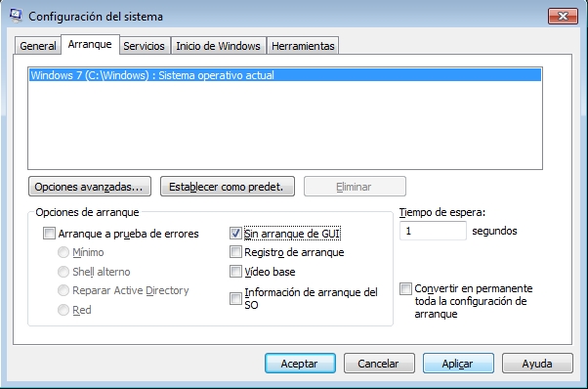Enable Registro de arranque checkbox
Image resolution: width=588 pixels, height=389 pixels.
235,252
